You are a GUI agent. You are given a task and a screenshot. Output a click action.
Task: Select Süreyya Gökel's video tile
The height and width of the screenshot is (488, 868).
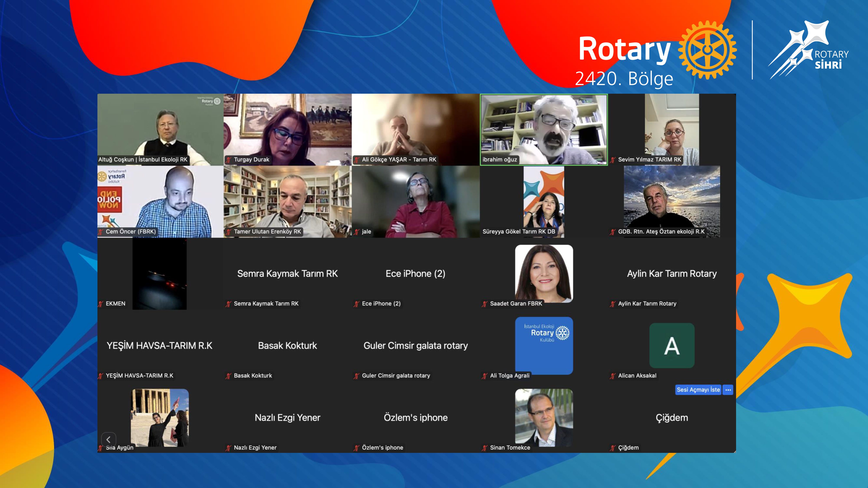pyautogui.click(x=544, y=202)
